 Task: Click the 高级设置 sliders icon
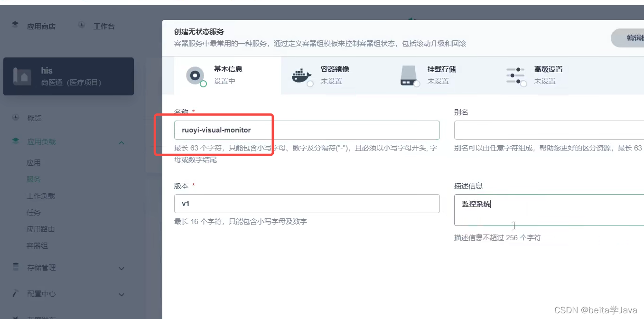(515, 75)
